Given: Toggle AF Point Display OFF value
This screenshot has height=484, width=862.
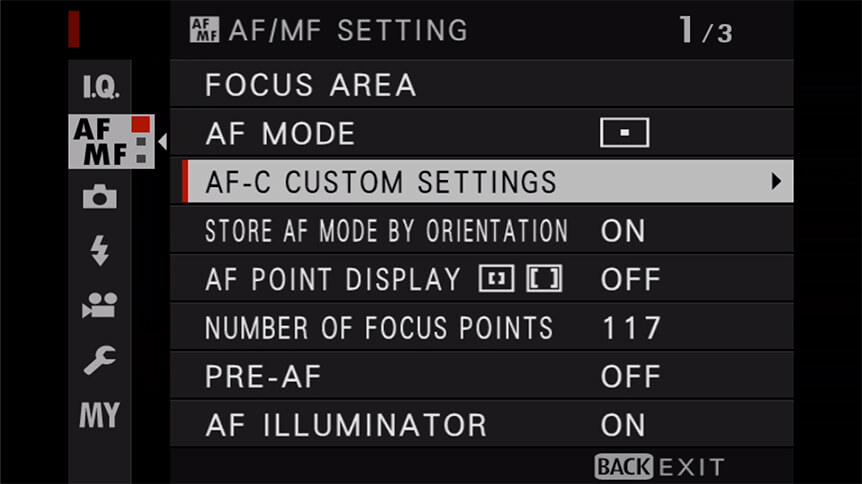Looking at the screenshot, I should pyautogui.click(x=630, y=279).
